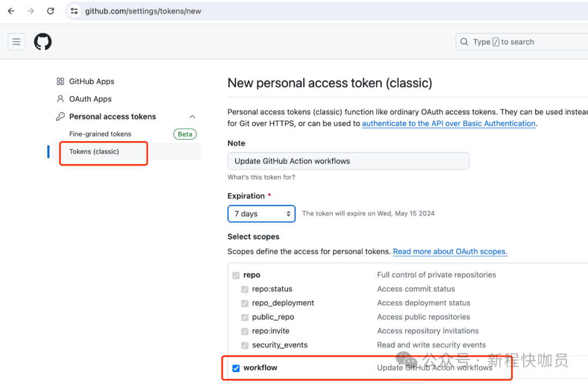Check the repo:status scope checkbox
The width and height of the screenshot is (588, 384).
244,289
